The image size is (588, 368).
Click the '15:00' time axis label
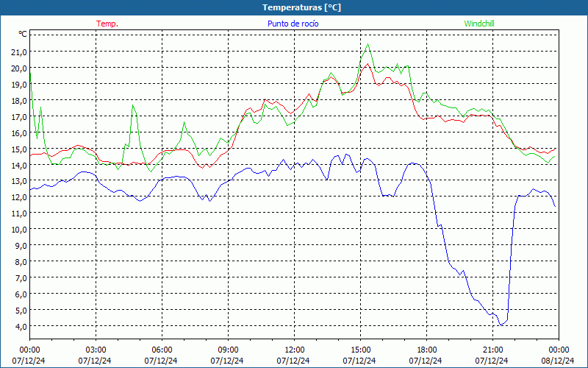(360, 350)
